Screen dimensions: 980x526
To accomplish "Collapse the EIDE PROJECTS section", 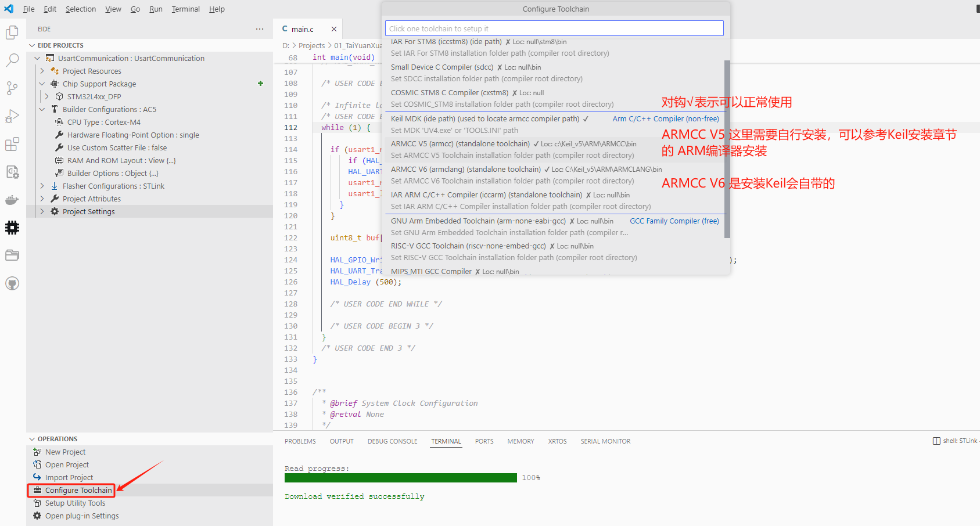I will point(32,45).
